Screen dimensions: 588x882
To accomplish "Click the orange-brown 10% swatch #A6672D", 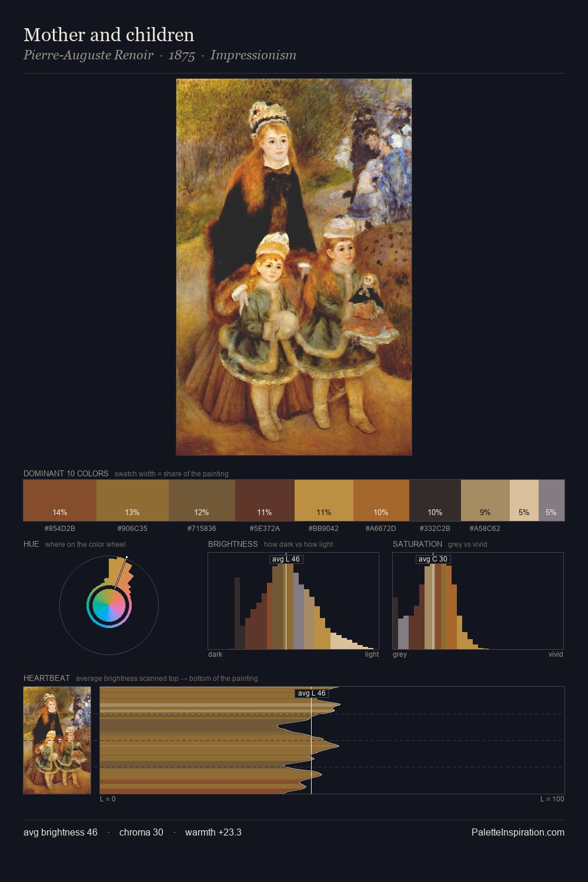I will coord(381,500).
